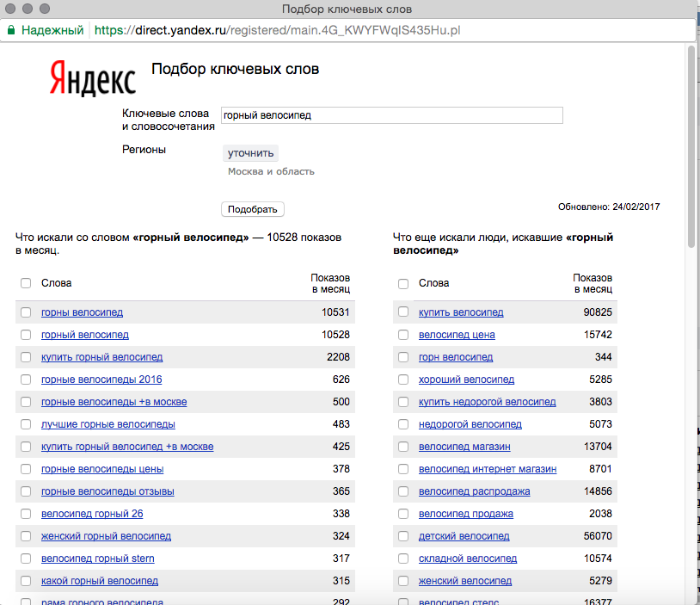Check the box for детский велосипед
This screenshot has width=700, height=605.
[403, 536]
